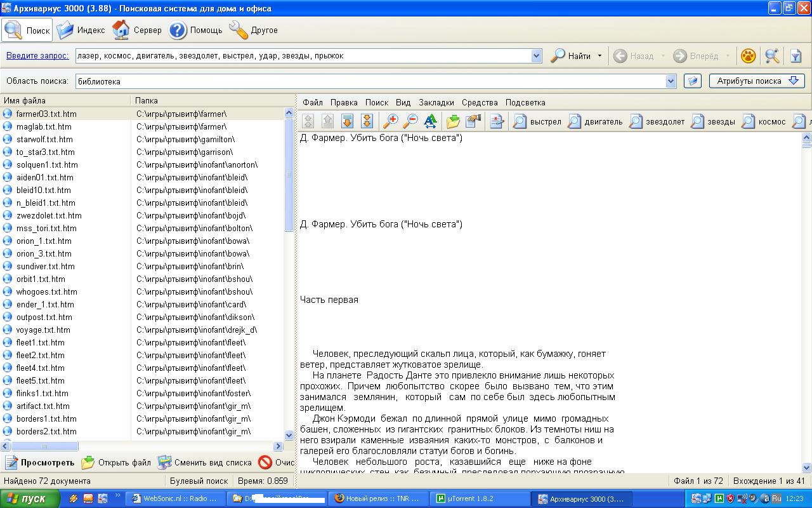Open the Вид menu
Screen dimensions: 812x508
point(403,102)
